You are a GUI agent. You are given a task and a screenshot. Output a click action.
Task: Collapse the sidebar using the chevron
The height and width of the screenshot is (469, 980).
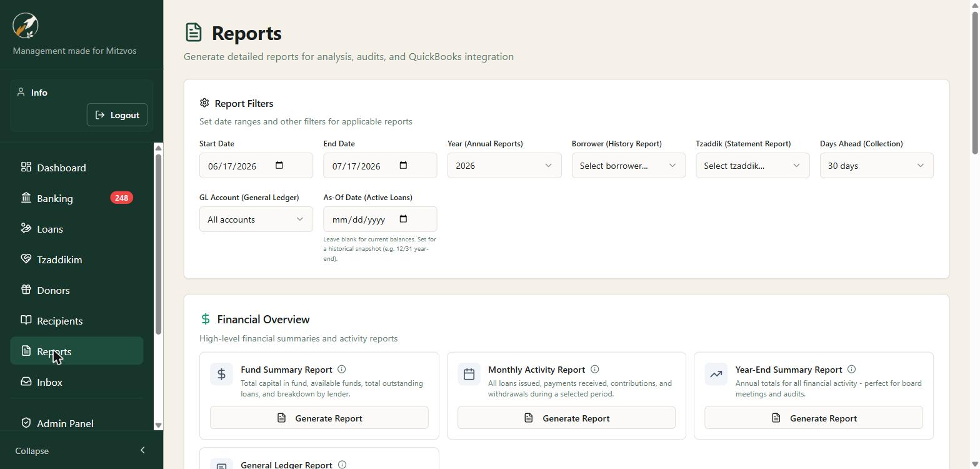coord(142,450)
